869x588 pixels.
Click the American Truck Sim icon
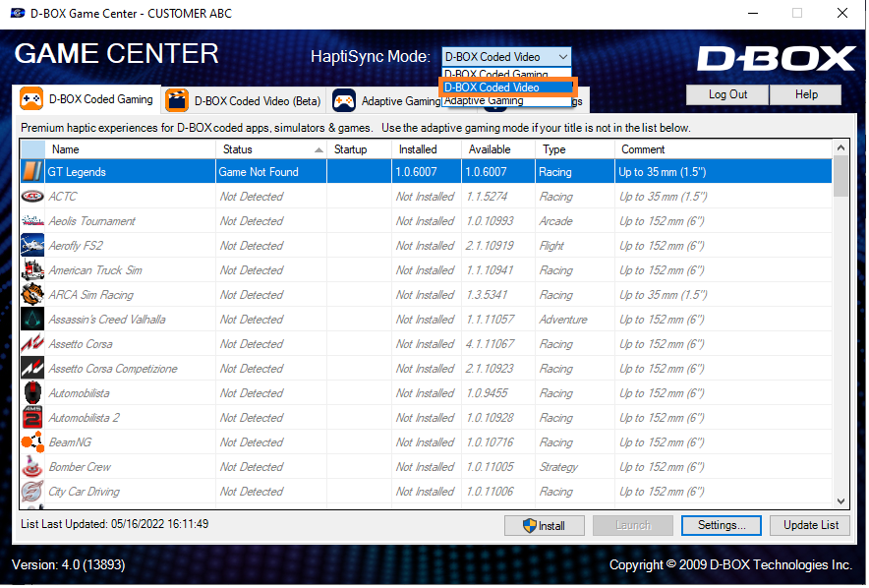[31, 269]
